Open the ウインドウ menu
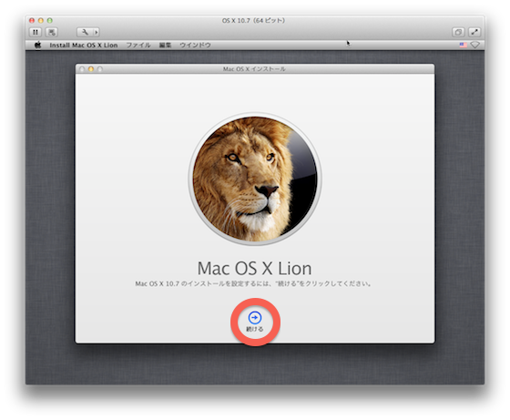Viewport: 510px width, 420px height. [x=195, y=46]
